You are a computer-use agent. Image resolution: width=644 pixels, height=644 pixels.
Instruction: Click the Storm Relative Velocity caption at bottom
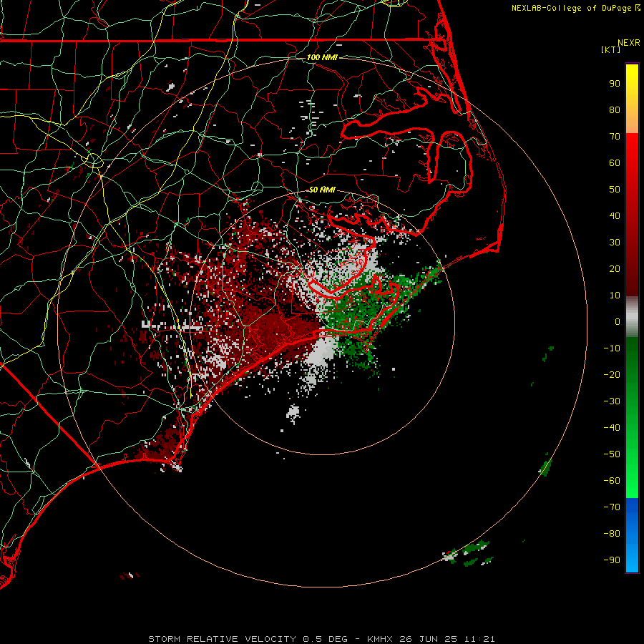tap(321, 639)
